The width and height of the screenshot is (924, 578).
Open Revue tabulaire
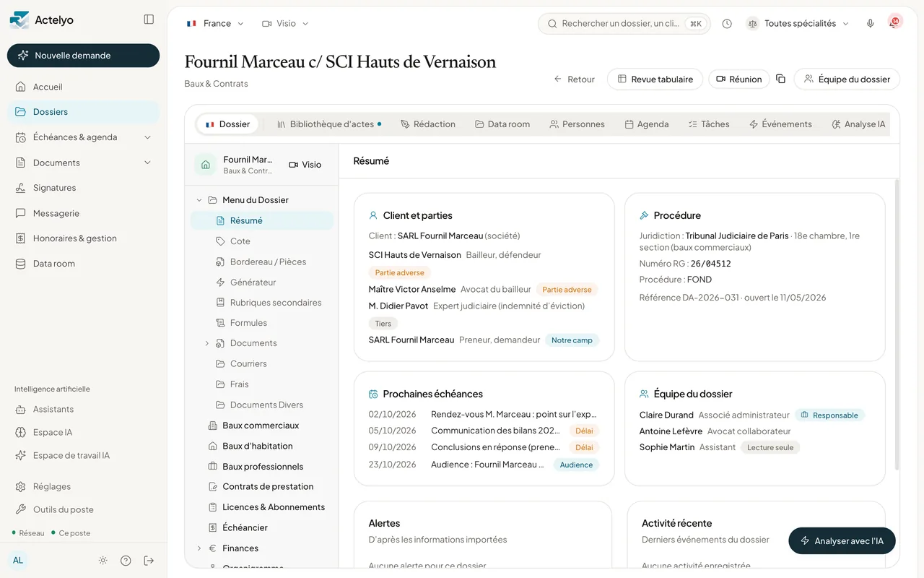tap(655, 79)
